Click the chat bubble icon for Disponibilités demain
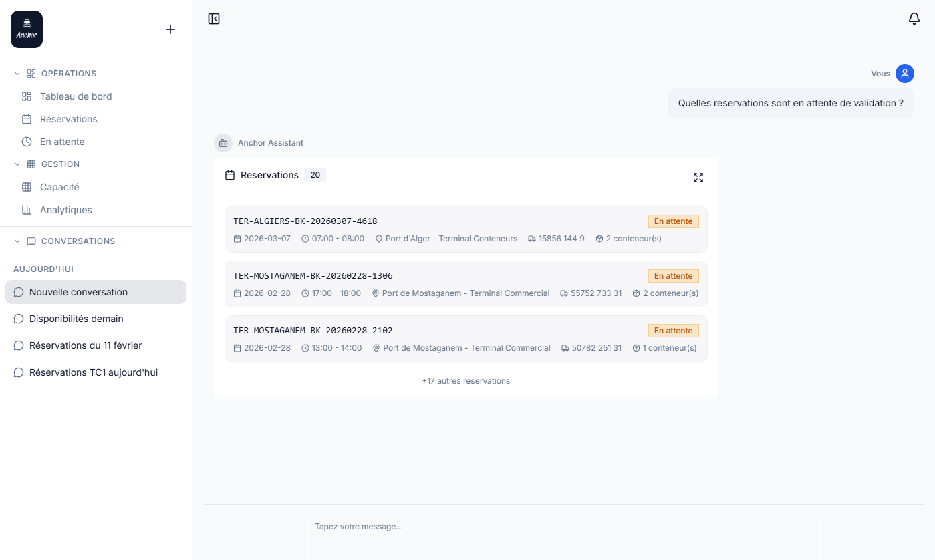 19,319
